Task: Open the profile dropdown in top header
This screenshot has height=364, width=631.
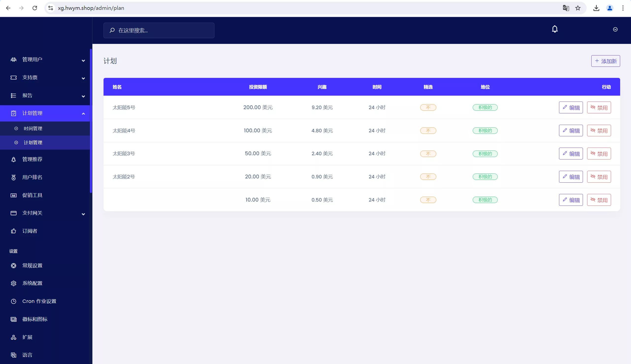Action: (x=615, y=30)
